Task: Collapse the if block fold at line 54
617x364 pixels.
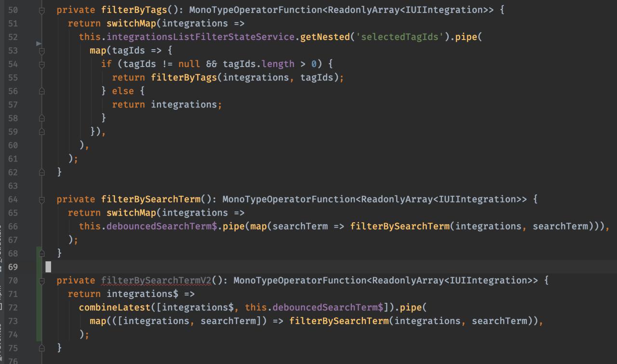Action: 42,64
